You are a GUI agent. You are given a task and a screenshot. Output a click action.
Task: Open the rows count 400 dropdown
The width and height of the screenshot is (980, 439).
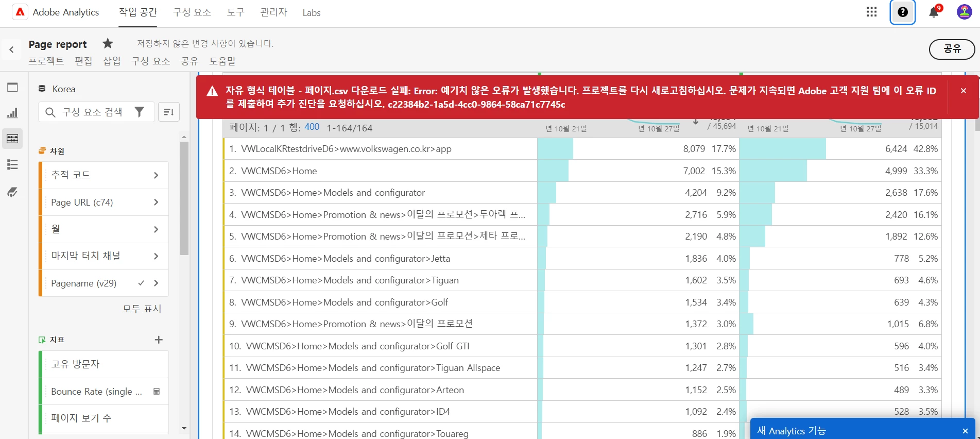(312, 127)
